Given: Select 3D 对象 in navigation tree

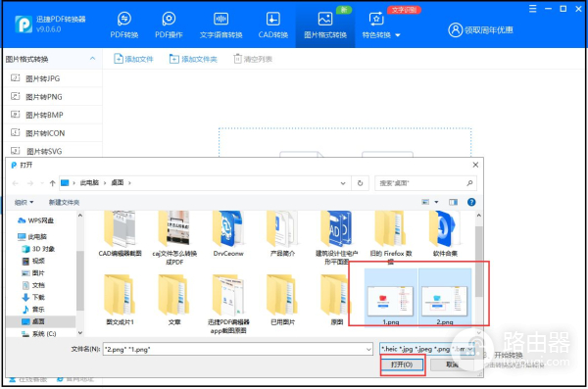Looking at the screenshot, I should pyautogui.click(x=38, y=249).
